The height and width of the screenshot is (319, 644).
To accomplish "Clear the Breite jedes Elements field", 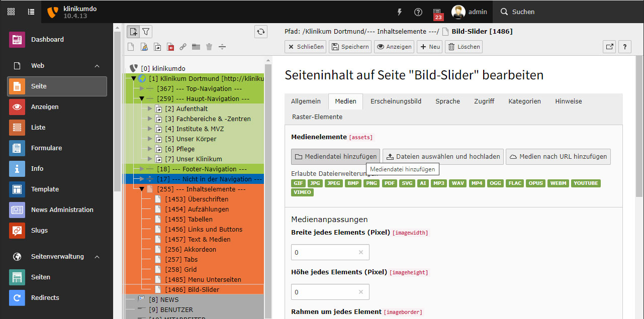I will coord(360,252).
